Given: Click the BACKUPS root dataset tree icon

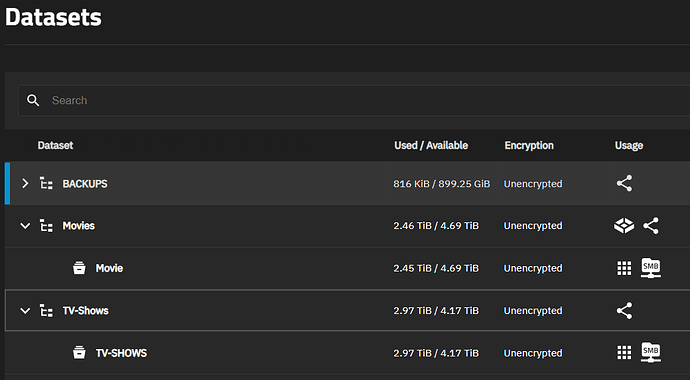Looking at the screenshot, I should point(46,183).
